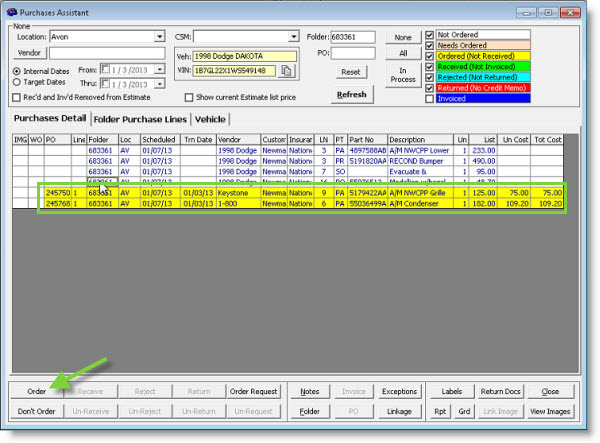Click the Labels button

tap(452, 391)
